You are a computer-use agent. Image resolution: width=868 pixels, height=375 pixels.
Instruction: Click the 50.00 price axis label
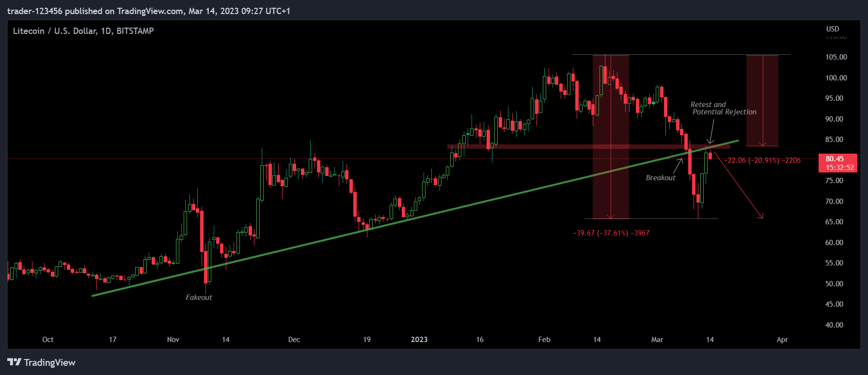coord(835,284)
